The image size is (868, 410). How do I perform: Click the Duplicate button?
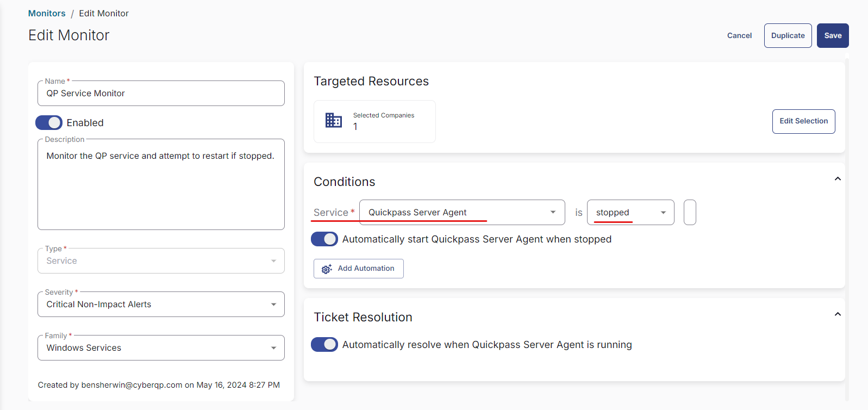point(788,35)
